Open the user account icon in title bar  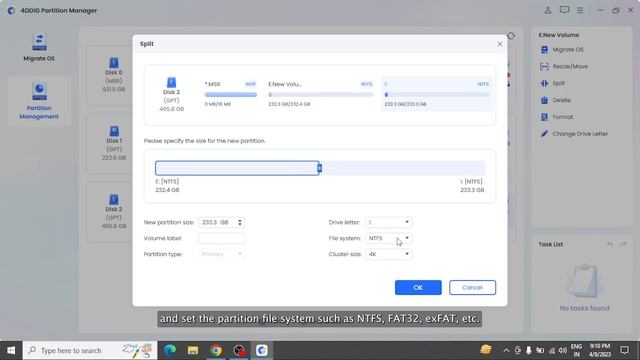pos(548,10)
